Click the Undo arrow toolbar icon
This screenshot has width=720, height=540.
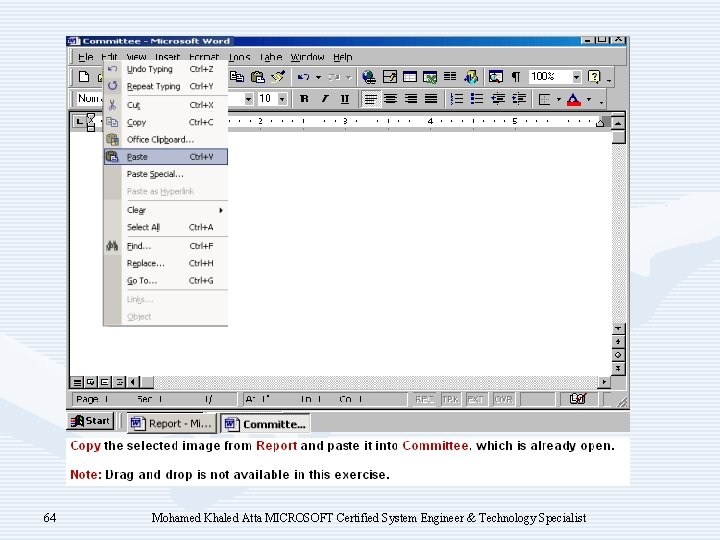point(303,77)
